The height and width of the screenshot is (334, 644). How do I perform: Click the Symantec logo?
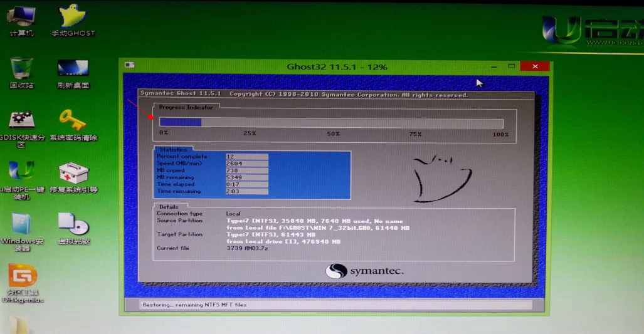[x=364, y=271]
